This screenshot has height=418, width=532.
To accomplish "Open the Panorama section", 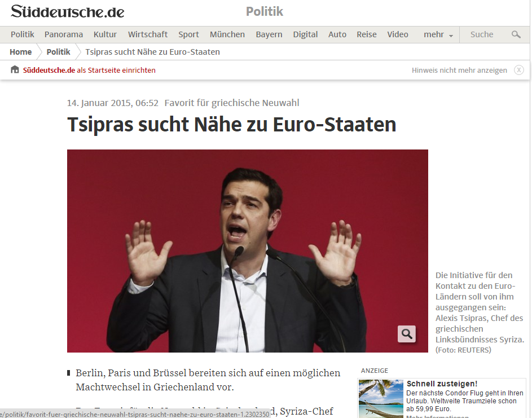I will [64, 34].
